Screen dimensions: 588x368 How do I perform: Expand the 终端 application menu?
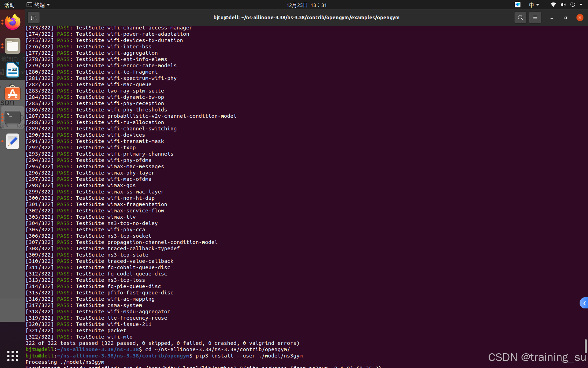point(38,5)
